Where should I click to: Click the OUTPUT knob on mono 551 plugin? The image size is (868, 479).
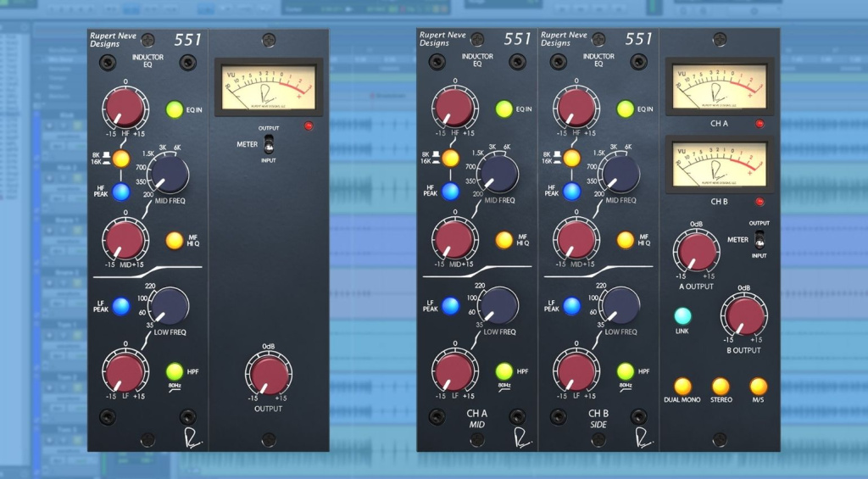tap(269, 375)
